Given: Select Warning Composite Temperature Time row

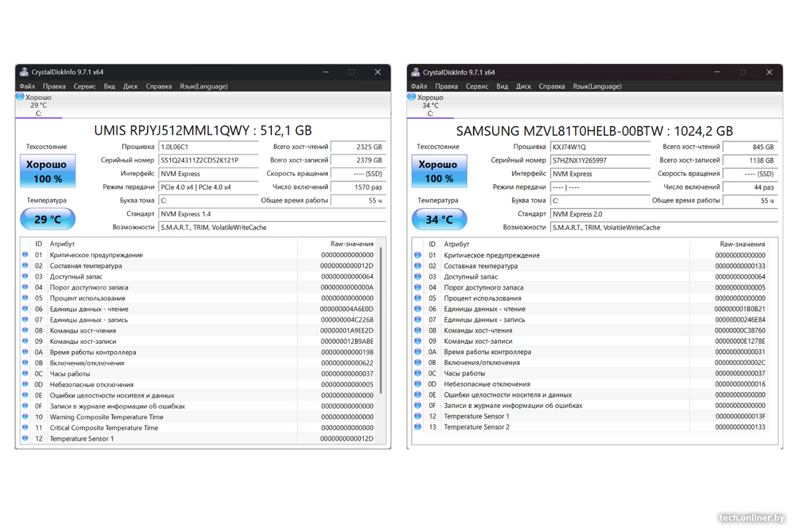Looking at the screenshot, I should click(199, 417).
